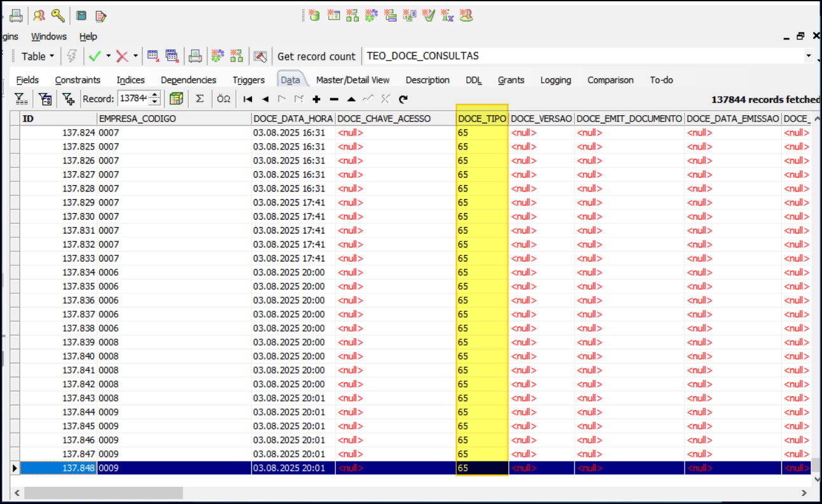This screenshot has width=822, height=504.
Task: Click the DOCE_CHAVE_ACESSO column header
Action: point(396,118)
